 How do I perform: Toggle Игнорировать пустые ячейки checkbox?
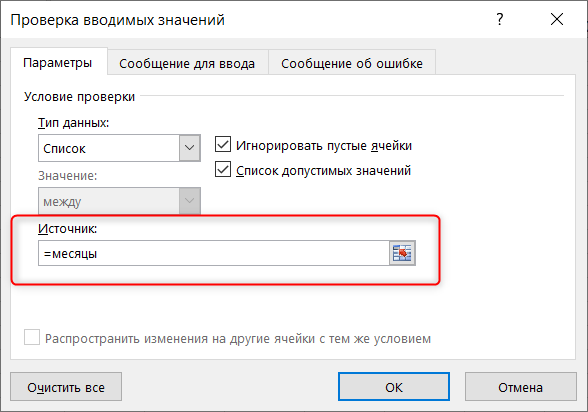tap(223, 144)
